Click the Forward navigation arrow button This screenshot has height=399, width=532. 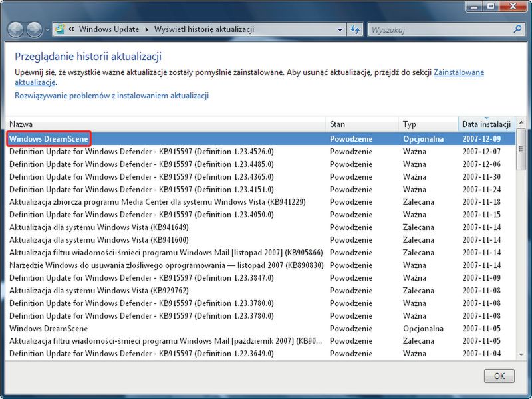click(x=34, y=30)
